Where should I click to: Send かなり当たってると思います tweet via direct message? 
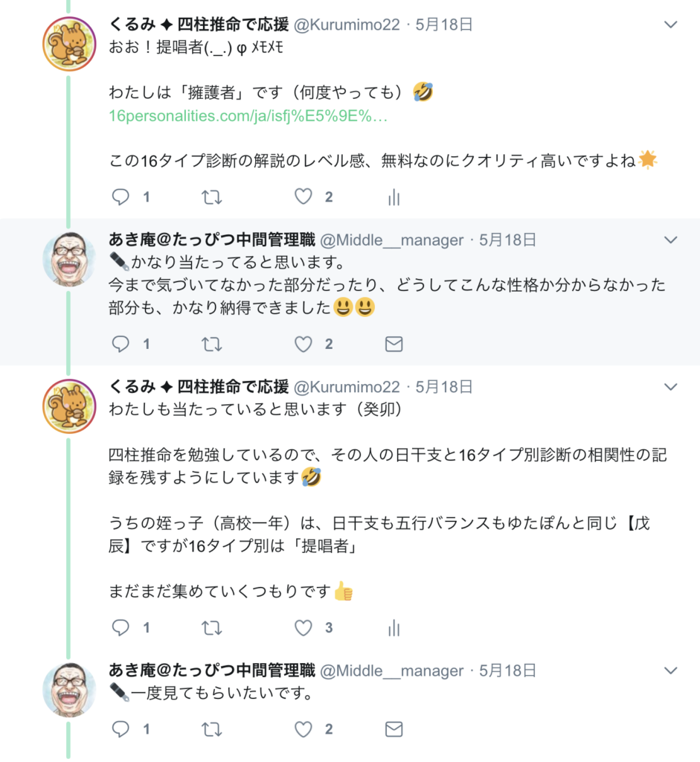pyautogui.click(x=394, y=344)
